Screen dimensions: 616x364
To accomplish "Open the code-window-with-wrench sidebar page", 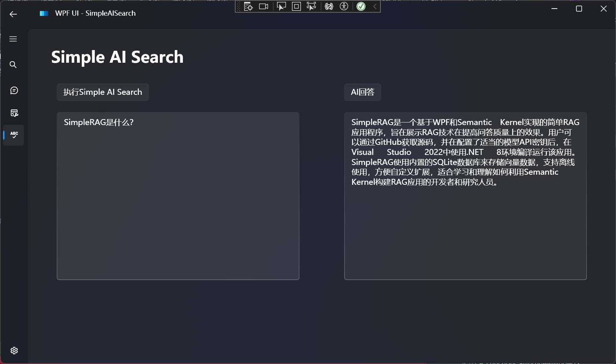I will [x=14, y=113].
